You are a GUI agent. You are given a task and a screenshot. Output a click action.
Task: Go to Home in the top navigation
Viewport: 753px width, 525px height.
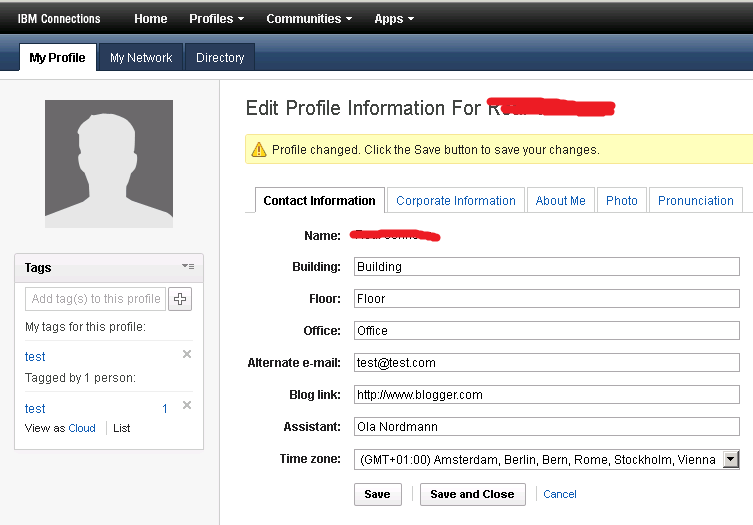[151, 19]
